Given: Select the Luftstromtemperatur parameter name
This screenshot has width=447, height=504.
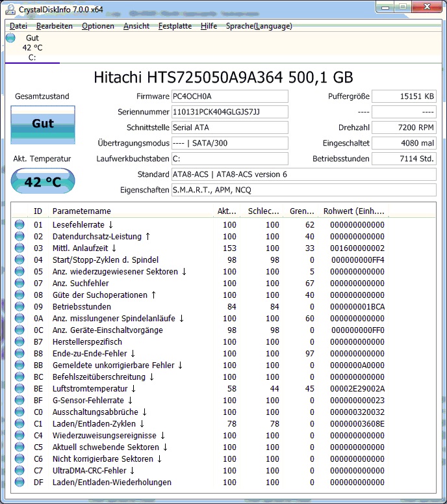Looking at the screenshot, I should [94, 389].
